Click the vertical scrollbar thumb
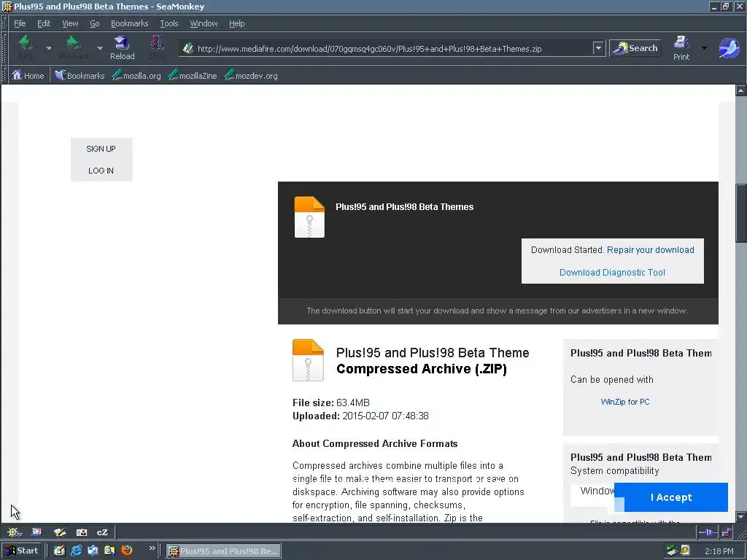This screenshot has width=747, height=560. [x=741, y=214]
